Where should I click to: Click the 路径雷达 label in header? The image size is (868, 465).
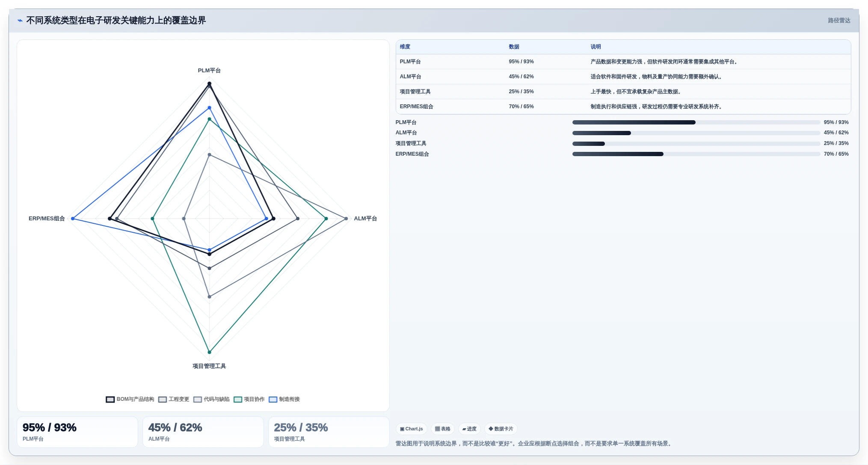[x=839, y=21]
